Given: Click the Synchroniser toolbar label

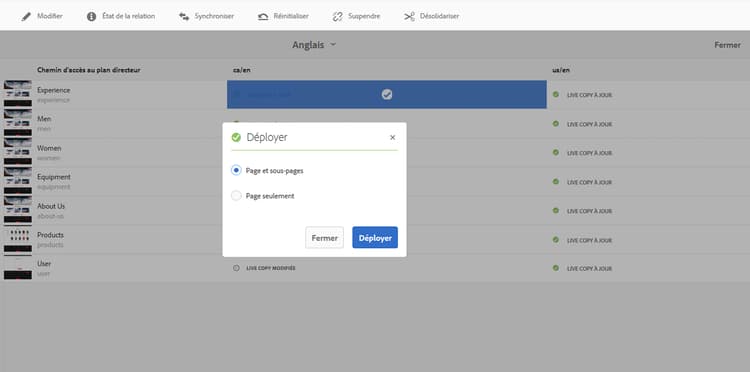Looking at the screenshot, I should click(214, 16).
